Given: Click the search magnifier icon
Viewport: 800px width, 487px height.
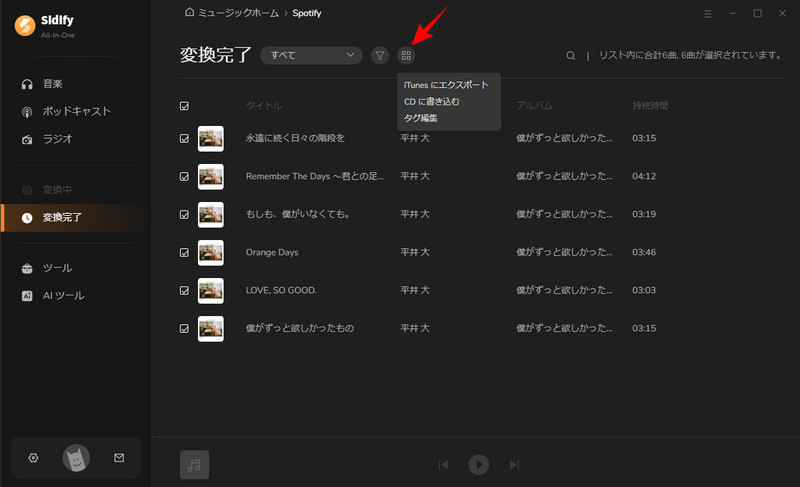Looking at the screenshot, I should 570,56.
